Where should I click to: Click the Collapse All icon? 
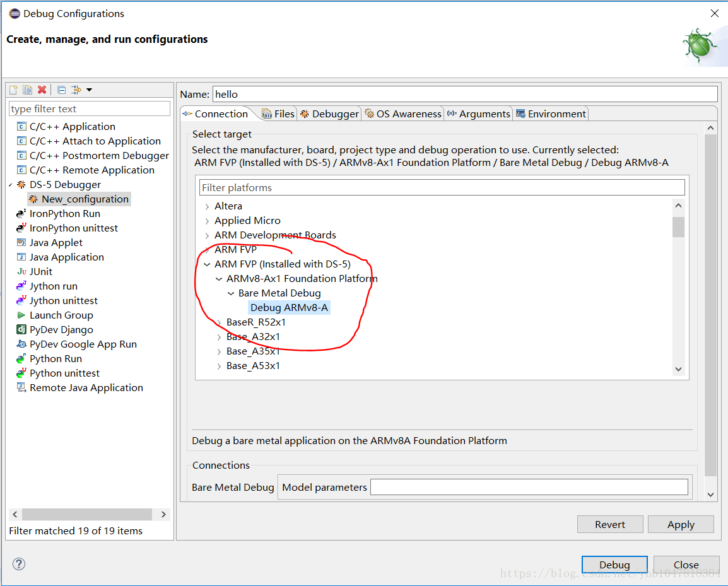pos(61,90)
